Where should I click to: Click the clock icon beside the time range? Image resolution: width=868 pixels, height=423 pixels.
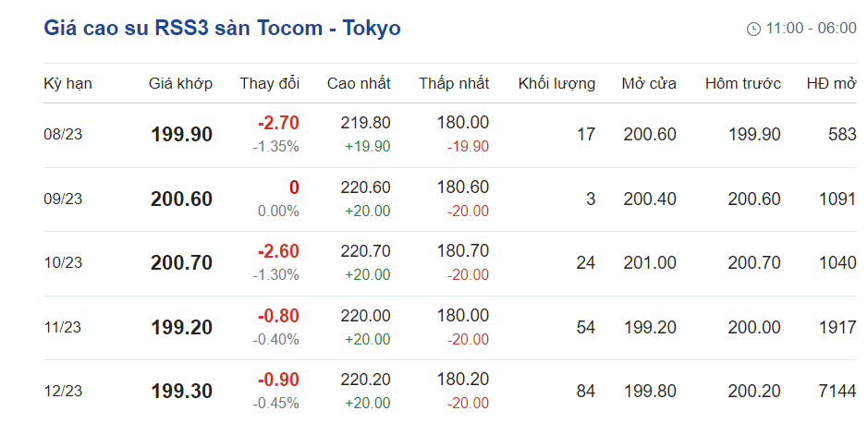pyautogui.click(x=753, y=29)
